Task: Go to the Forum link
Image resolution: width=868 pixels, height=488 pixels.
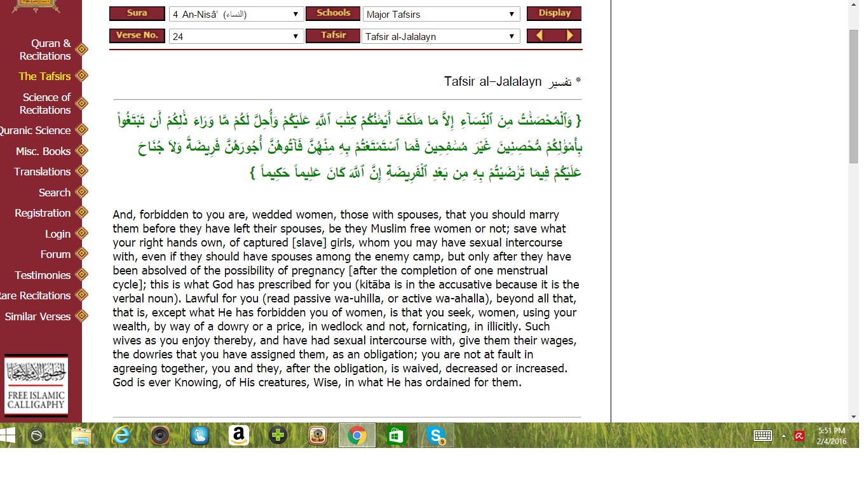Action: (56, 254)
